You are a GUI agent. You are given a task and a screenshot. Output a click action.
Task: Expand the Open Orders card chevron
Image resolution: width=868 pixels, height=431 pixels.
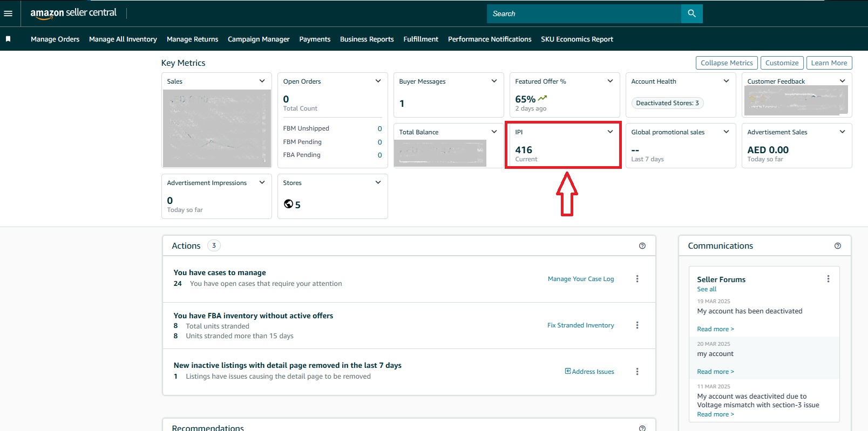(x=378, y=81)
